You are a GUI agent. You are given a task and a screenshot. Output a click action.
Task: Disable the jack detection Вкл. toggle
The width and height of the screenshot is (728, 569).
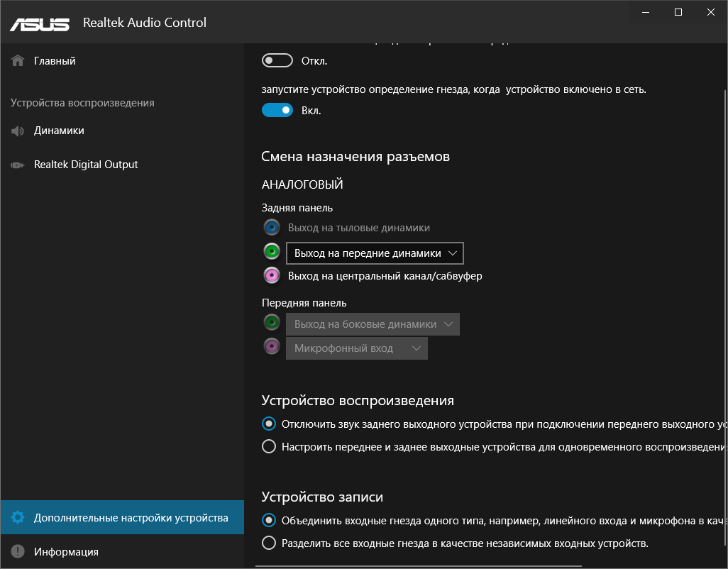(277, 110)
